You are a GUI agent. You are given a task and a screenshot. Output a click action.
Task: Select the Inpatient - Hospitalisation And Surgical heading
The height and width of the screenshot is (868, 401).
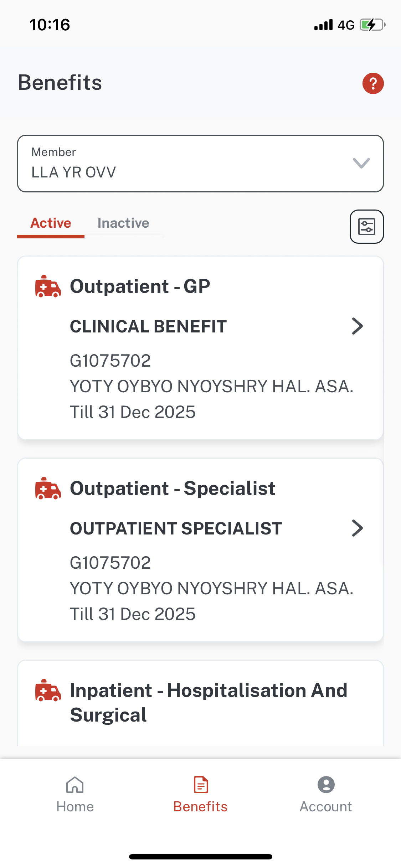click(x=209, y=702)
